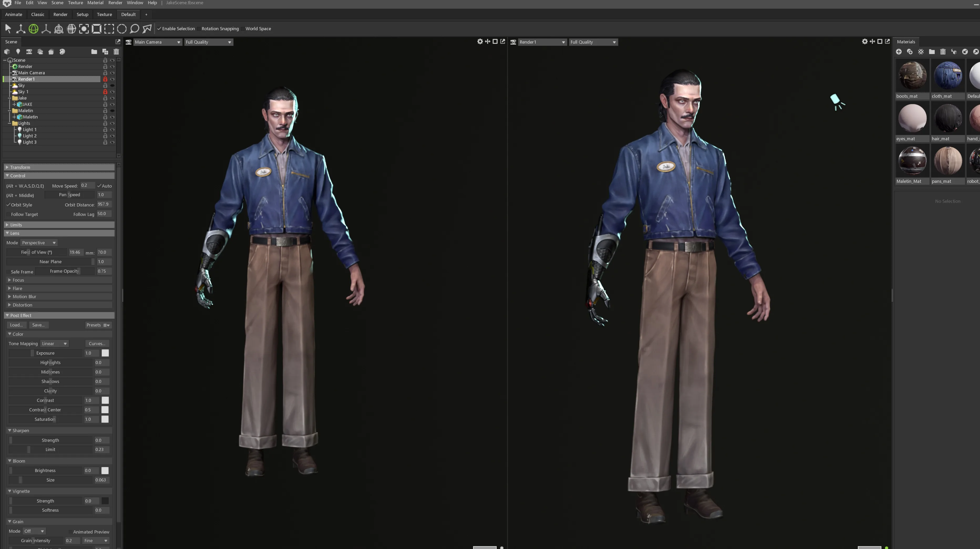
Task: Add a new sky object from Scene toolbar
Action: 40,52
